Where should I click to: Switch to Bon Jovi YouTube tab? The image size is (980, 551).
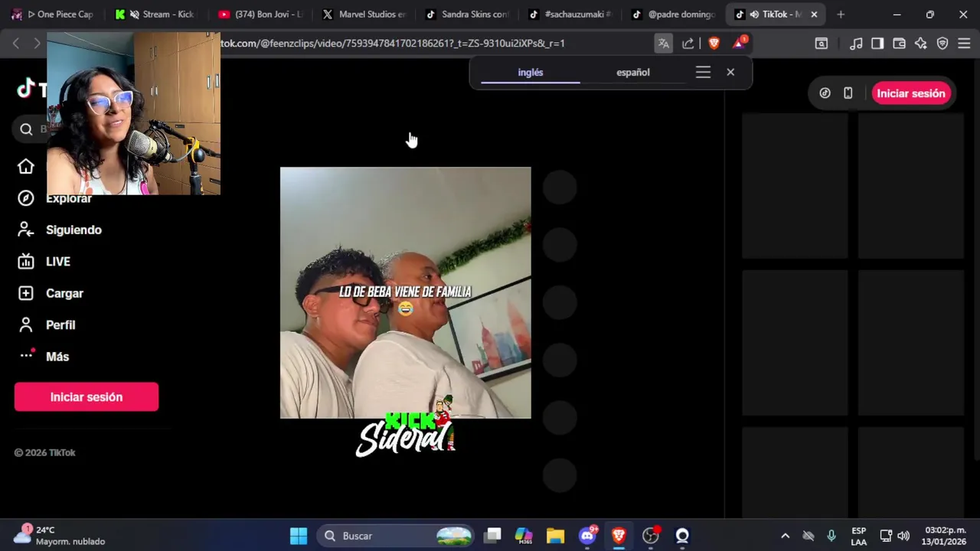259,15
